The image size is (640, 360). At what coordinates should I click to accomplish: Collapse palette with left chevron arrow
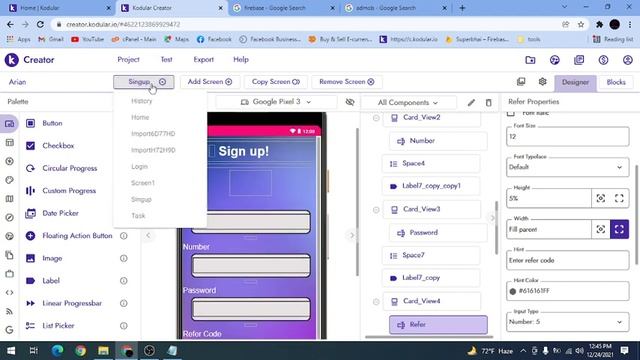tap(148, 235)
